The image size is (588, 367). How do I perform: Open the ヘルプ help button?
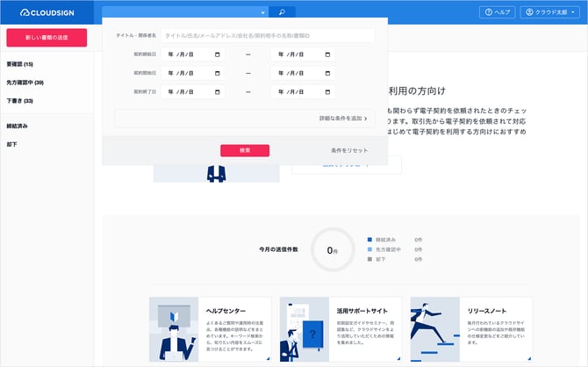tap(497, 12)
